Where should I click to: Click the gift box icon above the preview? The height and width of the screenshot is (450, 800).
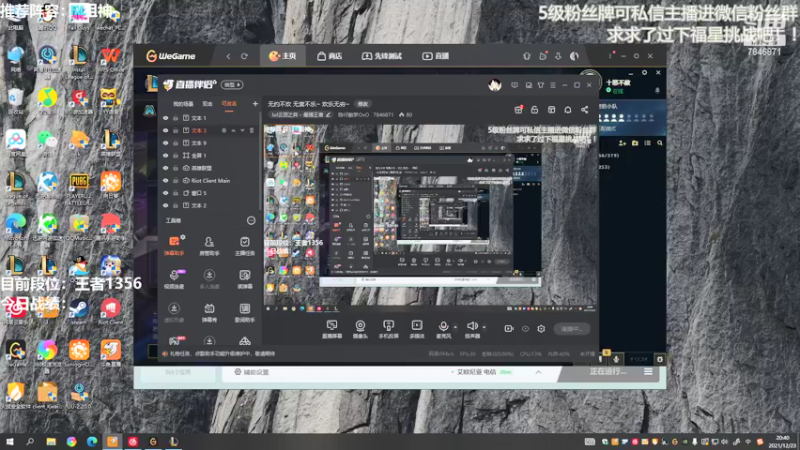(518, 110)
